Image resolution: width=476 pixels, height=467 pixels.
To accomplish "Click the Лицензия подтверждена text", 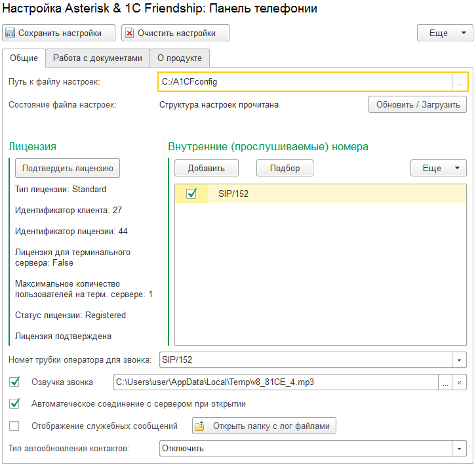I will coord(63,336).
